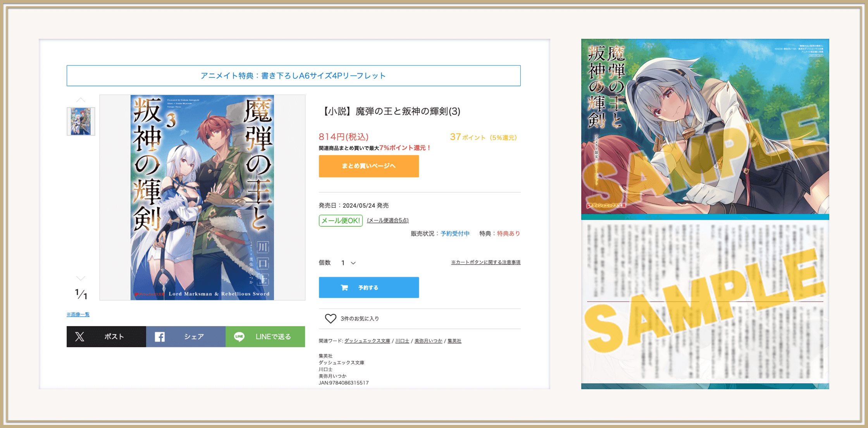Add the book to favorites with the heart icon

330,318
